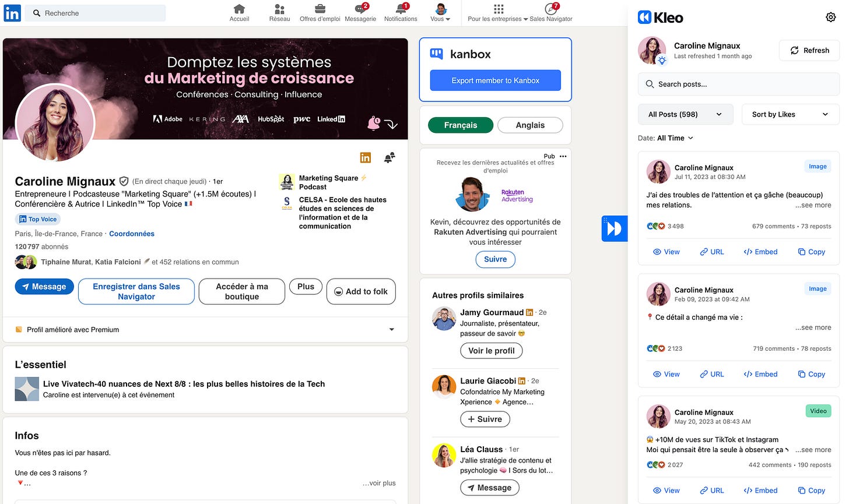Click the verified shield icon beside Caroline Mignaux
This screenshot has width=849, height=504.
click(x=124, y=181)
